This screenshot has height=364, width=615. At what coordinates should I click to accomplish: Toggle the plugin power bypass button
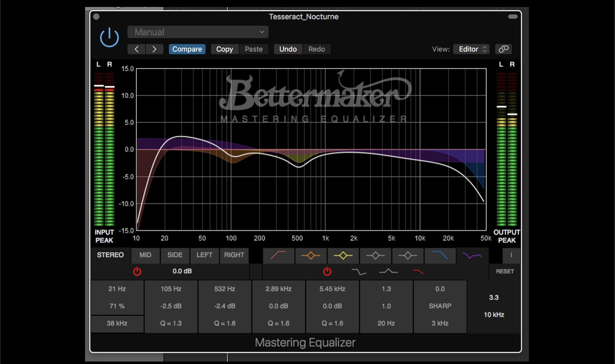click(x=109, y=37)
